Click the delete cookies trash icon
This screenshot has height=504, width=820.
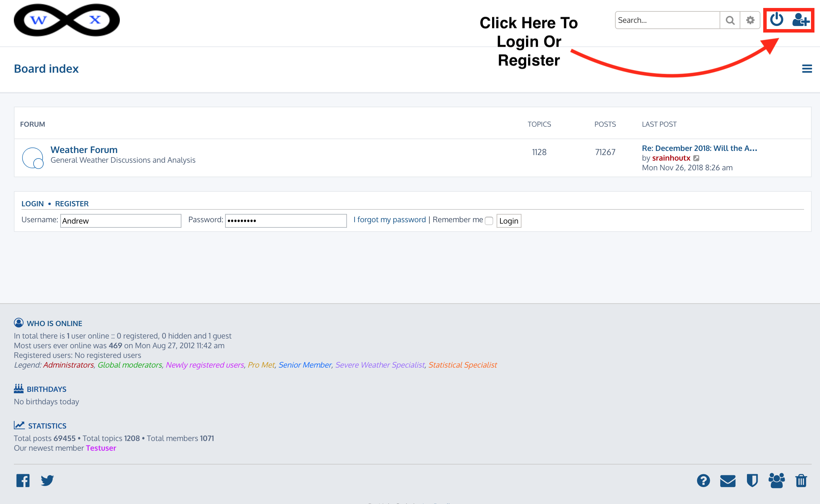point(801,481)
